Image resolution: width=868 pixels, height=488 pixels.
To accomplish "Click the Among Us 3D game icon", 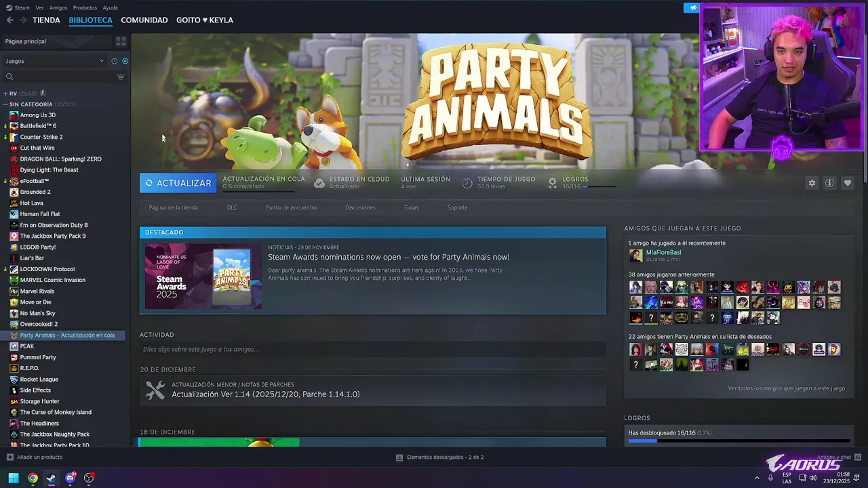I will (x=14, y=115).
